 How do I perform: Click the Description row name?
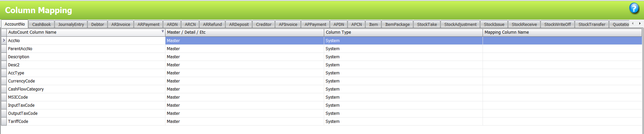86,57
